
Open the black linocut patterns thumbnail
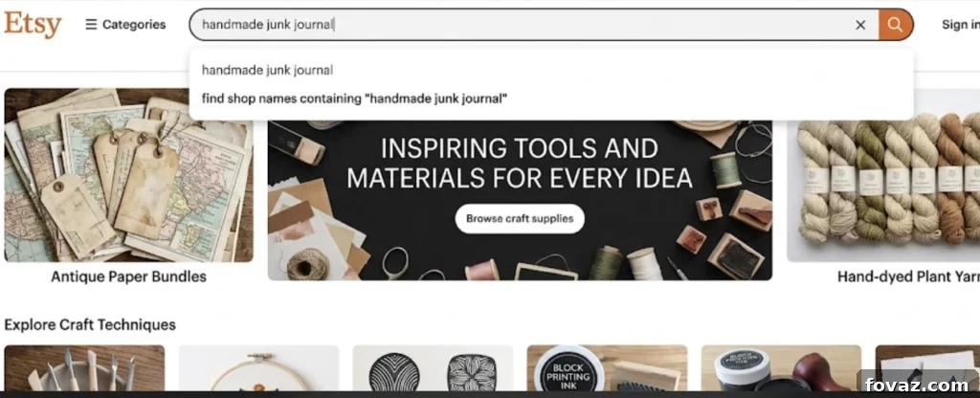(x=434, y=368)
